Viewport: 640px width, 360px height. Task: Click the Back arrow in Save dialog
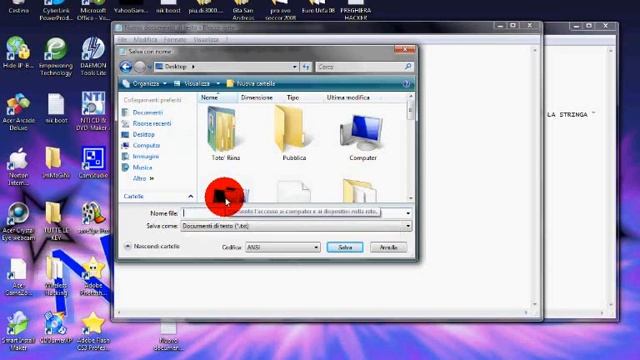[126, 67]
